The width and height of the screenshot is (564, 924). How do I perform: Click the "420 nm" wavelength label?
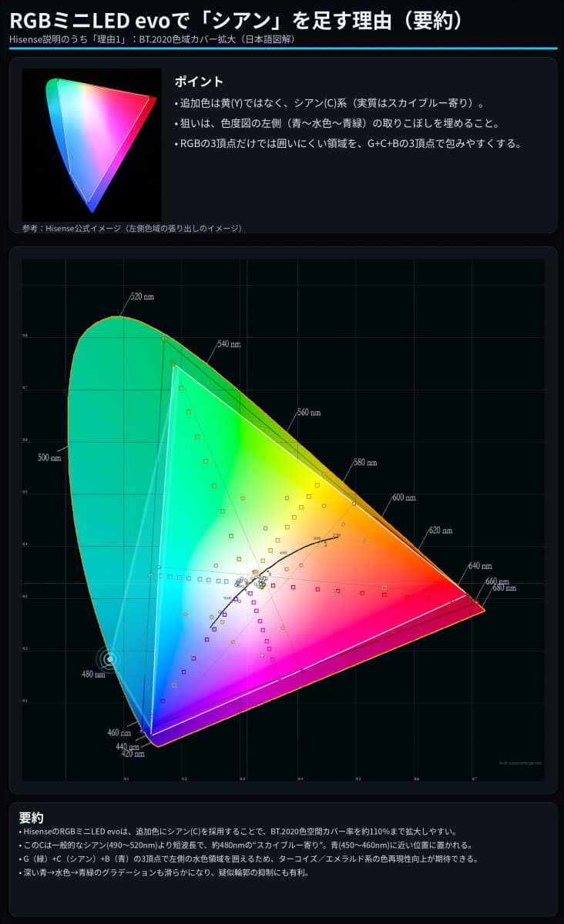(x=133, y=754)
